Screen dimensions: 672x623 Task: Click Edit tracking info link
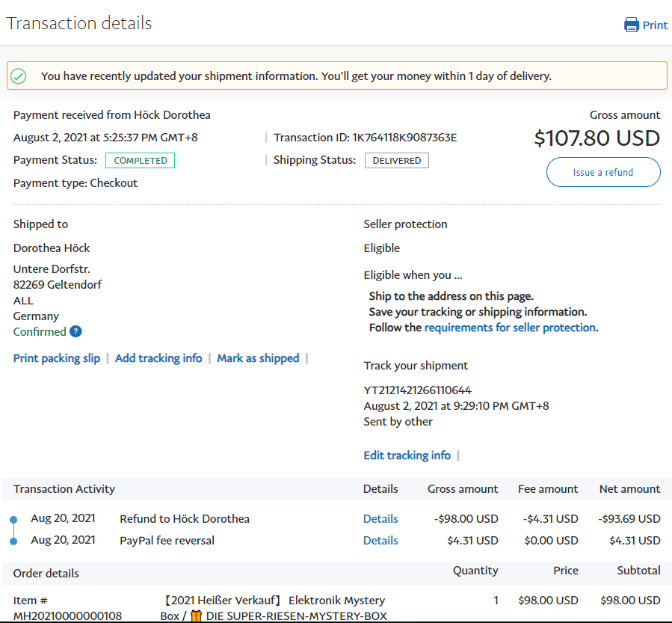[x=407, y=455]
